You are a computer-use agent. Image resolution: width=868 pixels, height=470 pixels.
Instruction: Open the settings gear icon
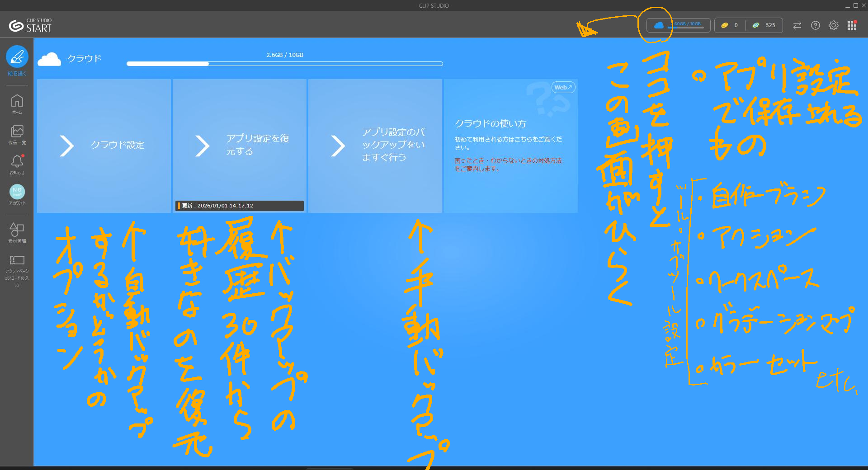pyautogui.click(x=834, y=25)
